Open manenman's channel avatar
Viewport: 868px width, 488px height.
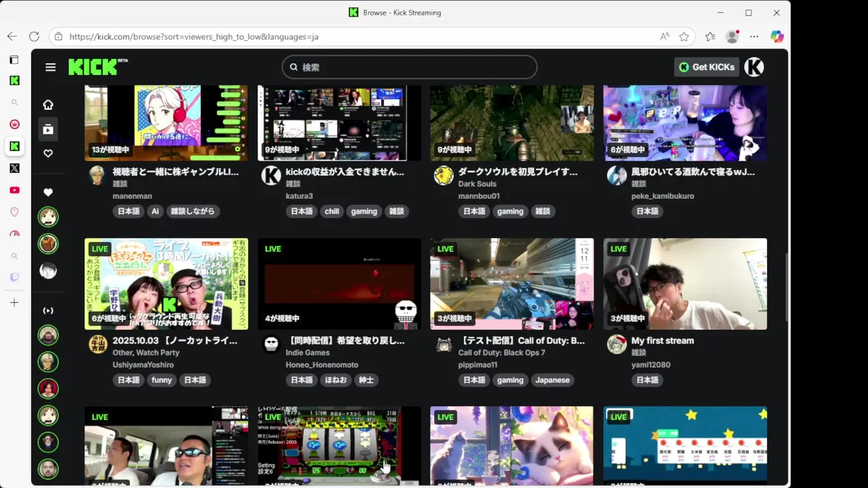98,176
